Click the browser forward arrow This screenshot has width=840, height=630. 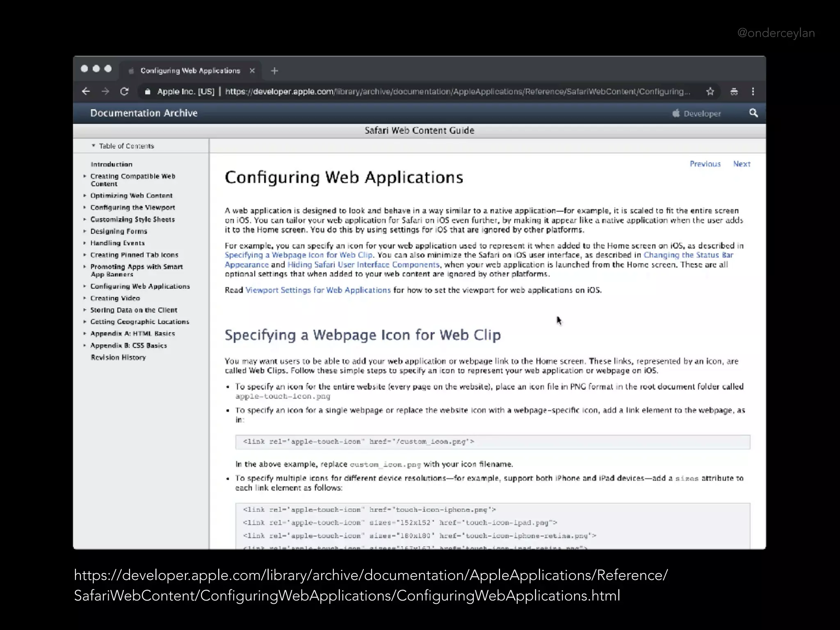(105, 91)
